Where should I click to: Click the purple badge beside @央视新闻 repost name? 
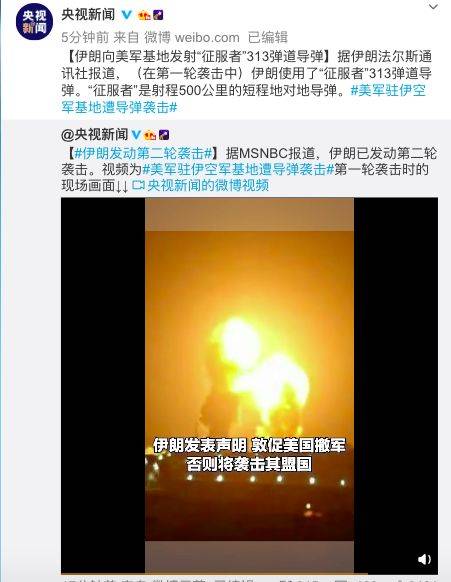tap(164, 135)
